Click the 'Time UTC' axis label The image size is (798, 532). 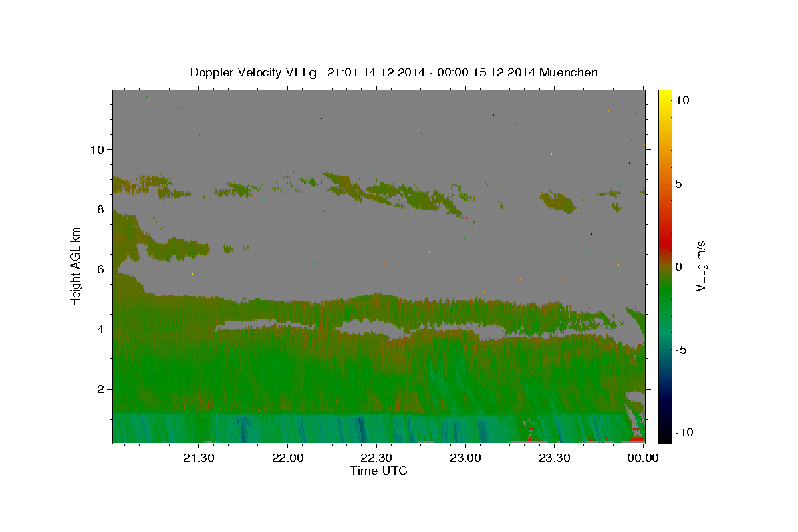(378, 471)
